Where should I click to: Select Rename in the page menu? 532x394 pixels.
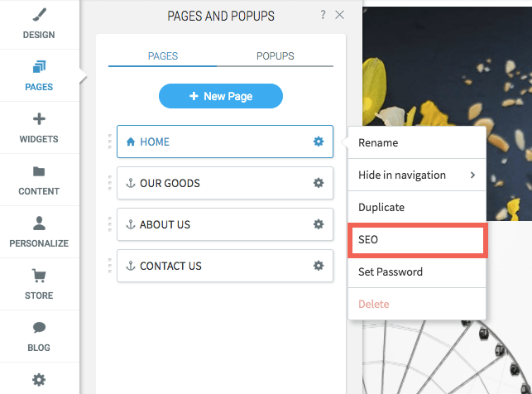click(417, 143)
